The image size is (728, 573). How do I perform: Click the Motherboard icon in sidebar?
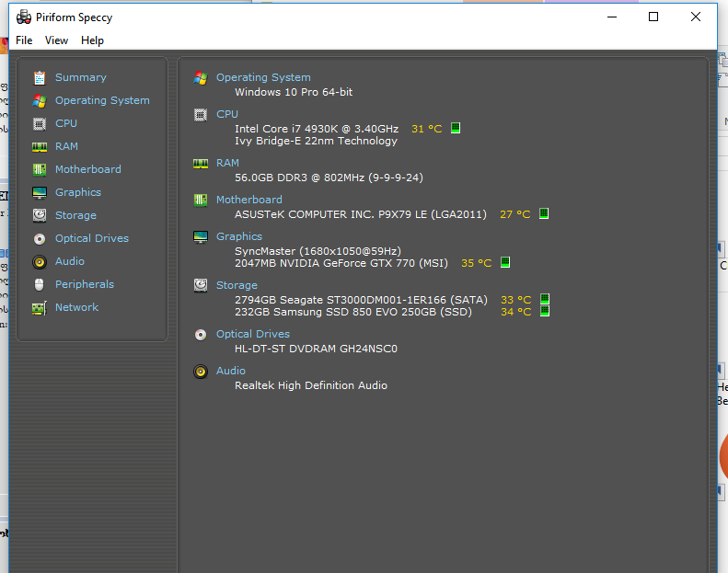[x=40, y=169]
